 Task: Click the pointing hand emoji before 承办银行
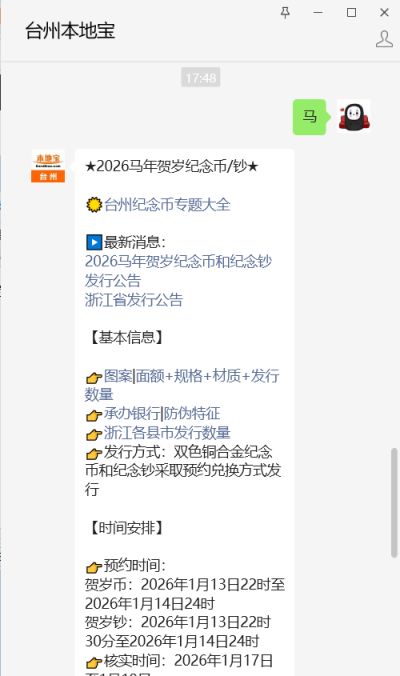point(94,415)
